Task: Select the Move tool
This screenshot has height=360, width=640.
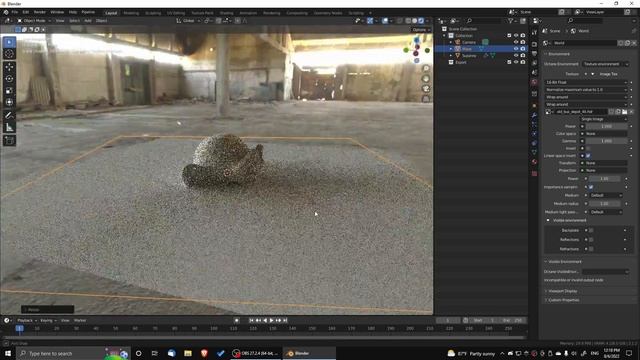Action: (9, 67)
